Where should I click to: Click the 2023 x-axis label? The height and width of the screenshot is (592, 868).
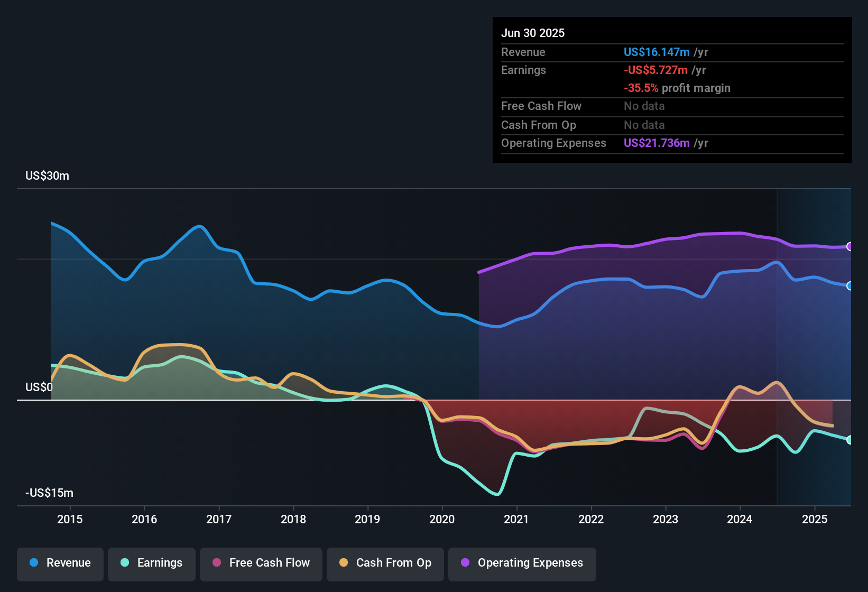click(x=666, y=520)
